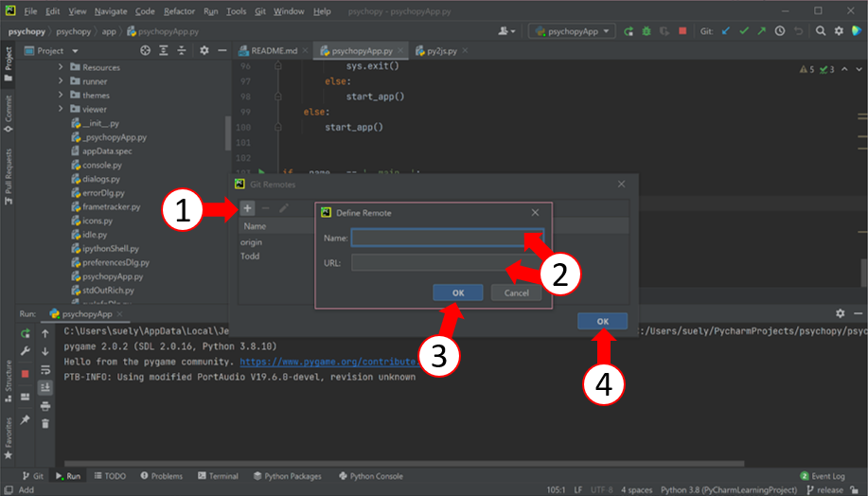The height and width of the screenshot is (496, 868).
Task: Cancel the Define Remote dialog
Action: point(516,292)
